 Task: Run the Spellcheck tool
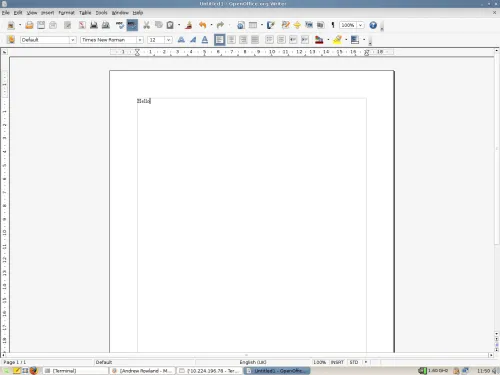(120, 25)
